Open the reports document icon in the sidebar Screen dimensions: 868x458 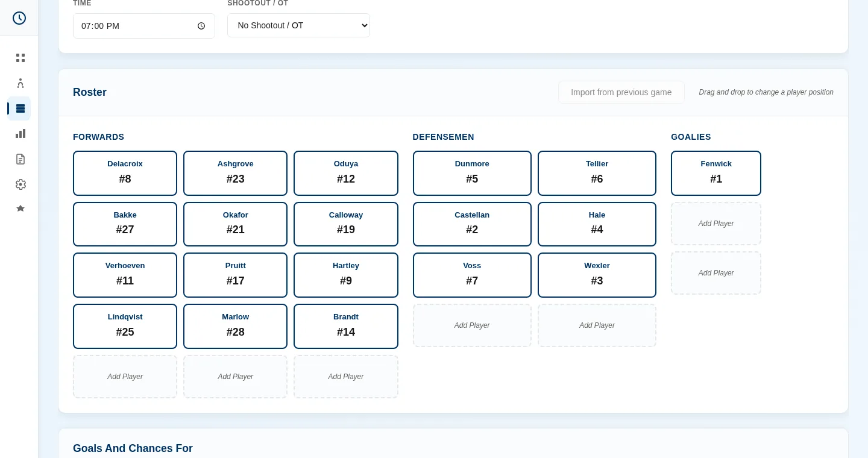[20, 159]
